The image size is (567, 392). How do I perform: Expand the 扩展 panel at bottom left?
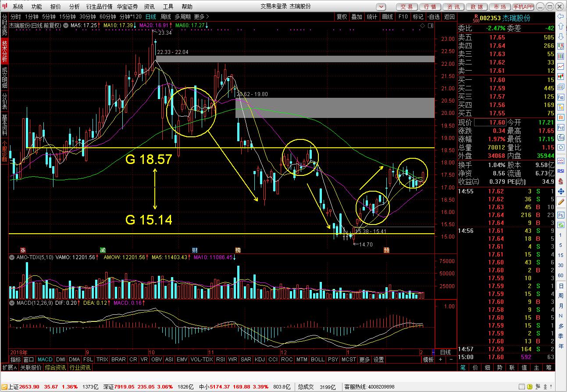pyautogui.click(x=10, y=367)
